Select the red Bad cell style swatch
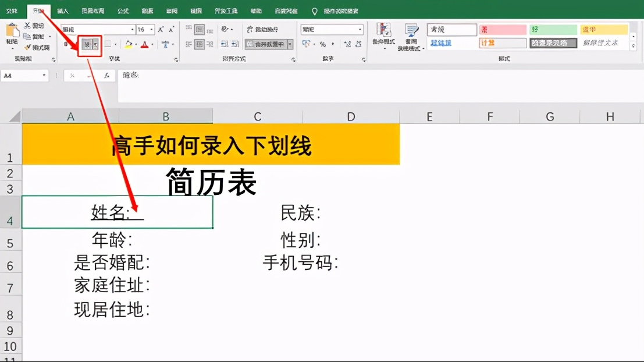This screenshot has width=644, height=362. (x=502, y=29)
